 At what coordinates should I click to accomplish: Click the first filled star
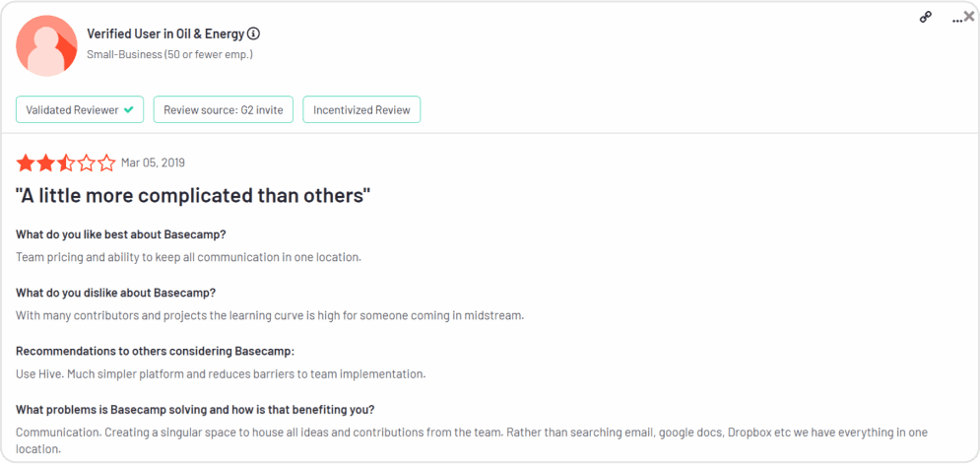pyautogui.click(x=25, y=164)
